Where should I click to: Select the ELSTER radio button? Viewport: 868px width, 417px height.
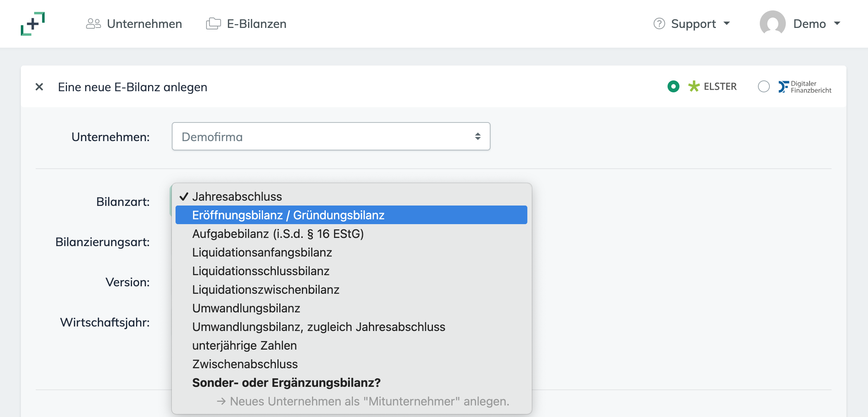pyautogui.click(x=674, y=86)
